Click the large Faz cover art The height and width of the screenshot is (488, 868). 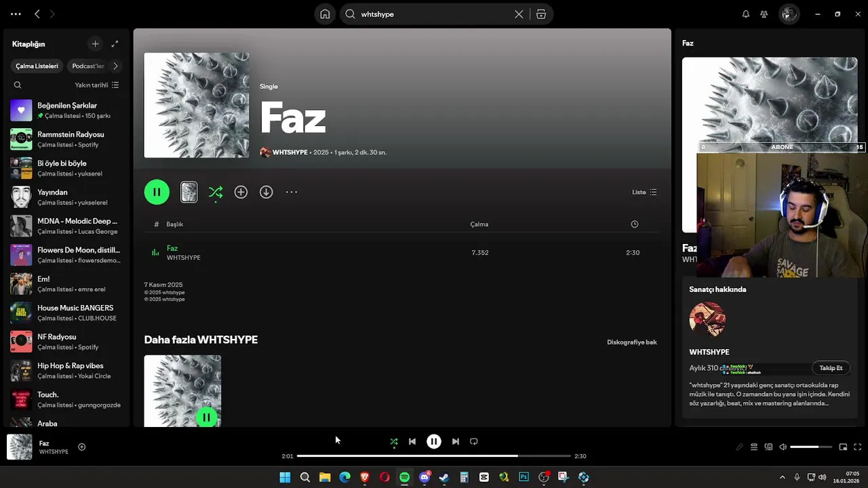tap(197, 105)
